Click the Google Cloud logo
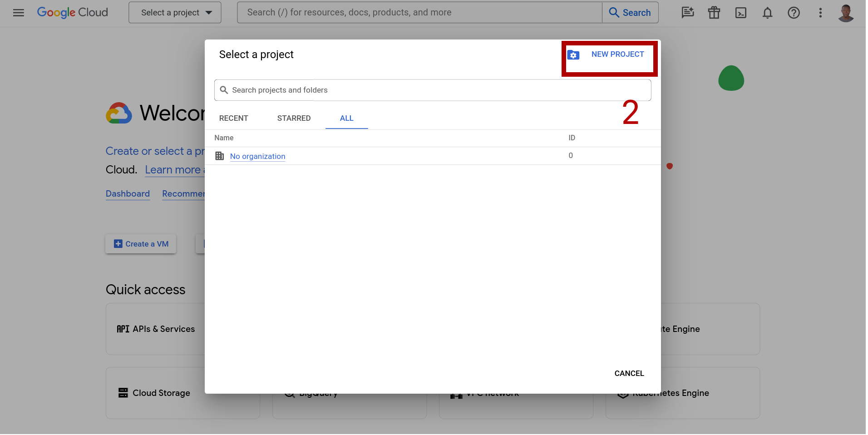This screenshot has width=868, height=435. 73,12
